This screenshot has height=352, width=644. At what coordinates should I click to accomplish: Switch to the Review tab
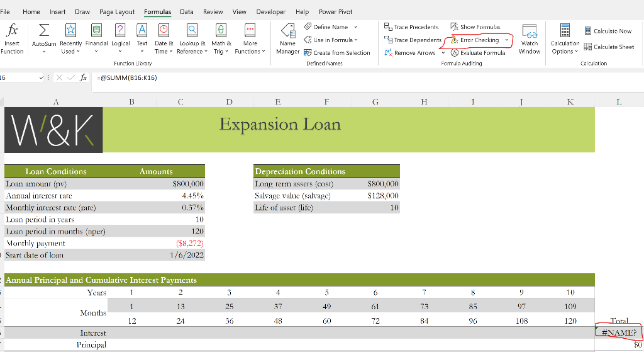tap(213, 11)
